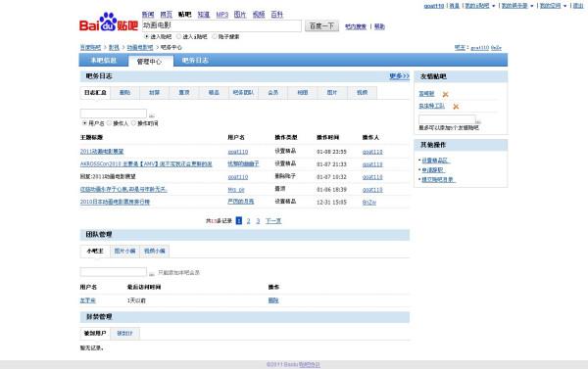Screen dimensions: 588x369
Task: Open the 视频 top navigation link
Action: (x=259, y=15)
